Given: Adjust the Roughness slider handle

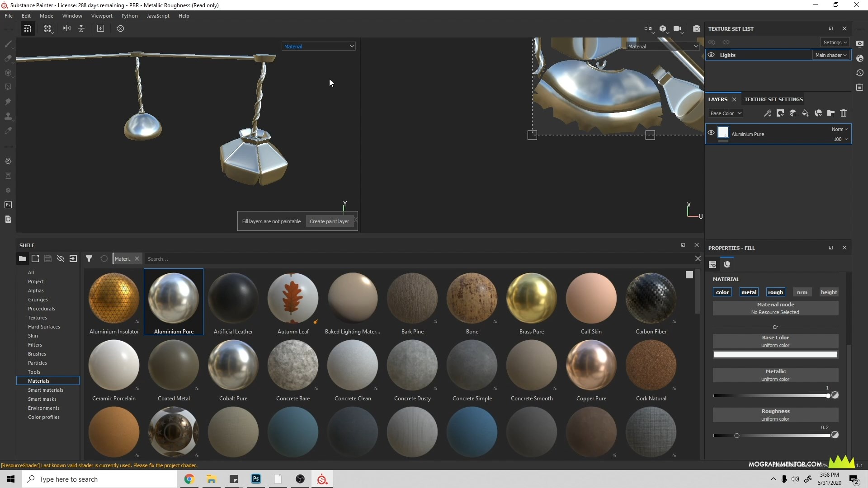Looking at the screenshot, I should [737, 436].
